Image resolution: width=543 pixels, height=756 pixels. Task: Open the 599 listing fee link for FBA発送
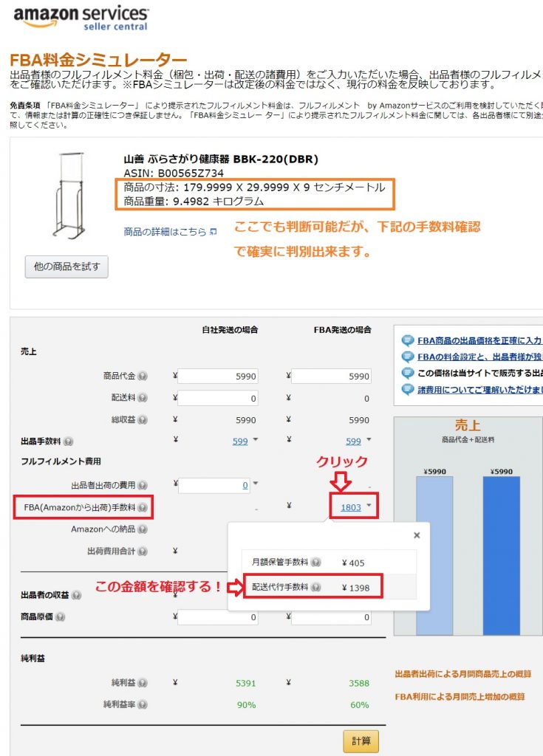(353, 441)
